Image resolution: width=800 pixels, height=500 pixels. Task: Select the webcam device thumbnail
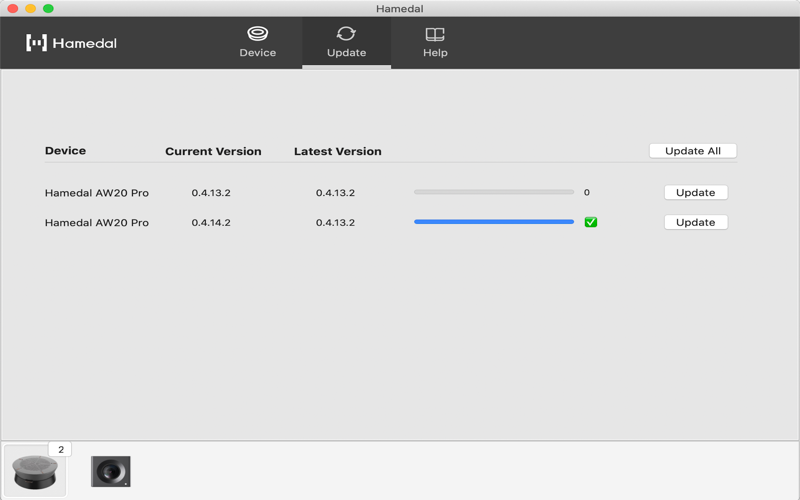(111, 471)
